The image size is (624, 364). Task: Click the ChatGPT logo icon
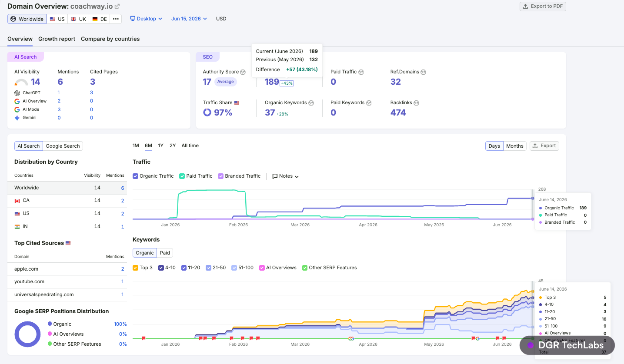pyautogui.click(x=17, y=93)
